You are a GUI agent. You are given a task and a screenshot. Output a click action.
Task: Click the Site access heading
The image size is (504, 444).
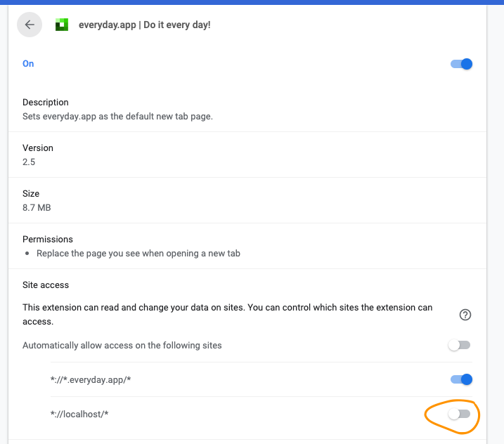(x=46, y=285)
